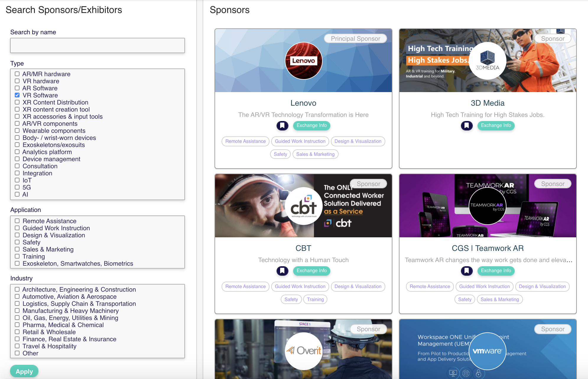The image size is (588, 379).
Task: Open the CGS | Teamwork AR title
Action: pyautogui.click(x=488, y=248)
